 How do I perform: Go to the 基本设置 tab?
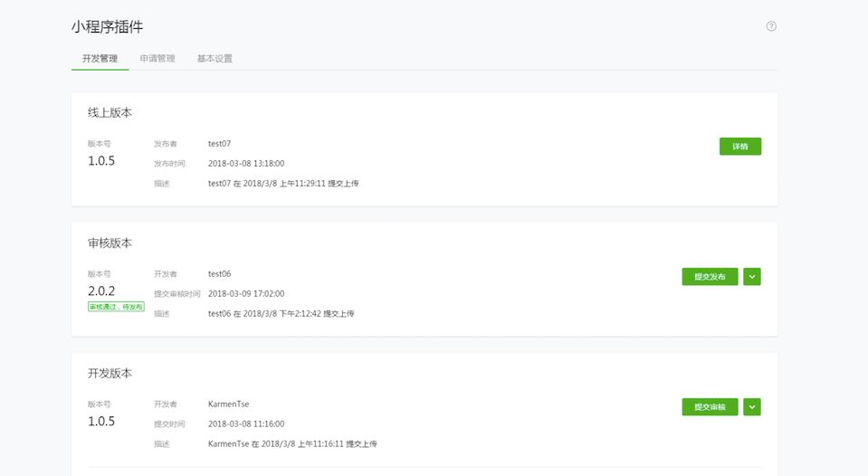[x=215, y=59]
